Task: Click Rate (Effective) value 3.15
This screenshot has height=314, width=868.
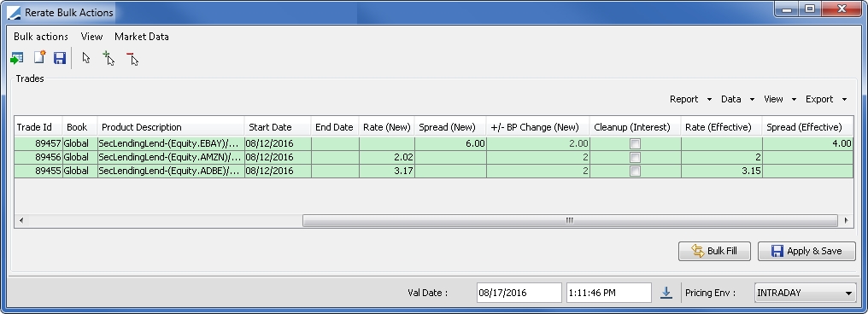Action: point(722,171)
